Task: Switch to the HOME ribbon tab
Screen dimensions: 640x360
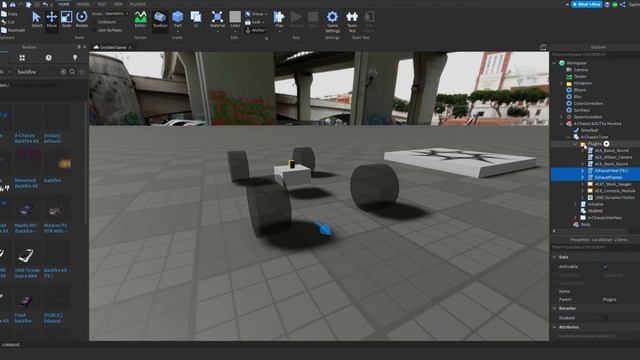Action: pos(64,4)
